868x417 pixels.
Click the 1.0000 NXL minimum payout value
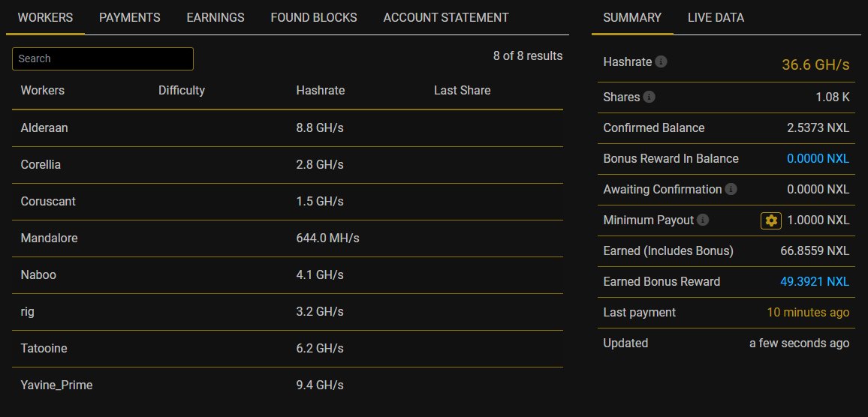[818, 220]
